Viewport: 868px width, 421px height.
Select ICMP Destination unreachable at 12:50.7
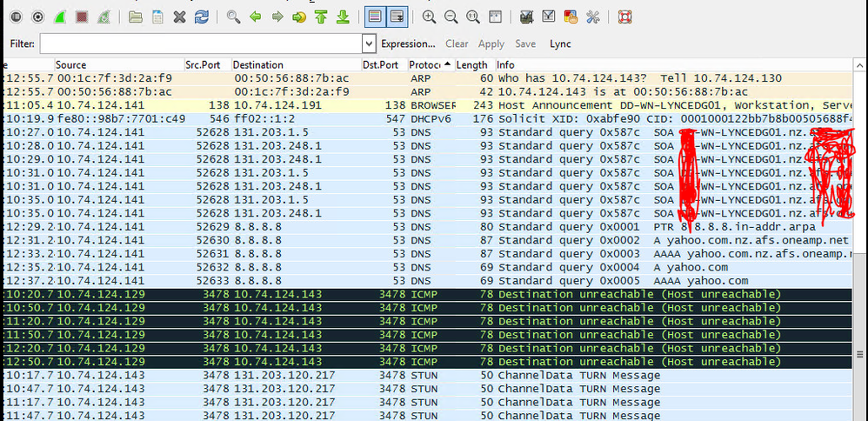click(427, 362)
